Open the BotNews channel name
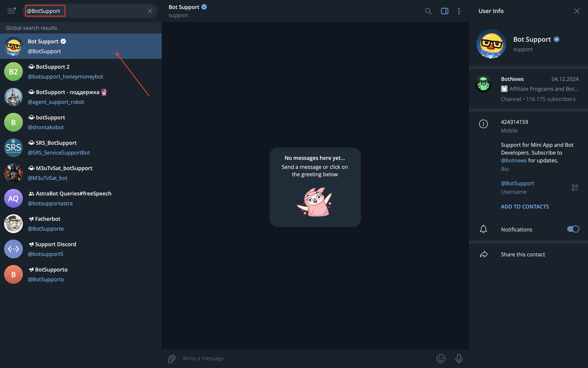588x368 pixels. point(512,79)
